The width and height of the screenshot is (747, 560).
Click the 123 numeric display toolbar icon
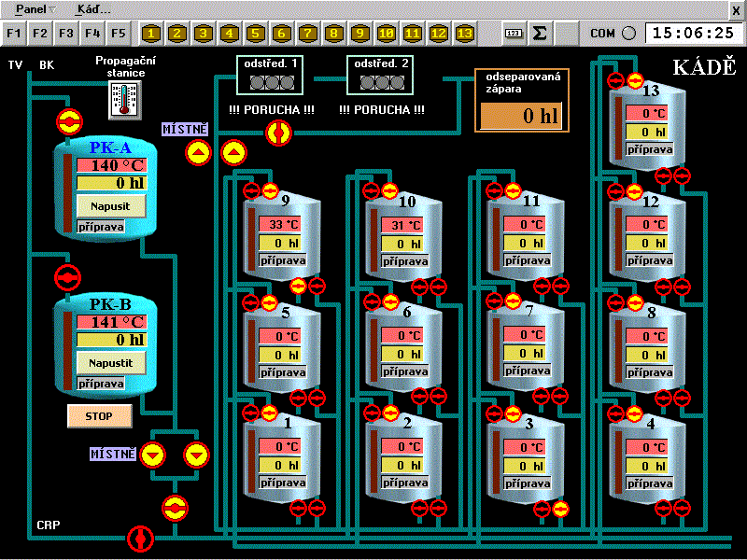click(513, 34)
